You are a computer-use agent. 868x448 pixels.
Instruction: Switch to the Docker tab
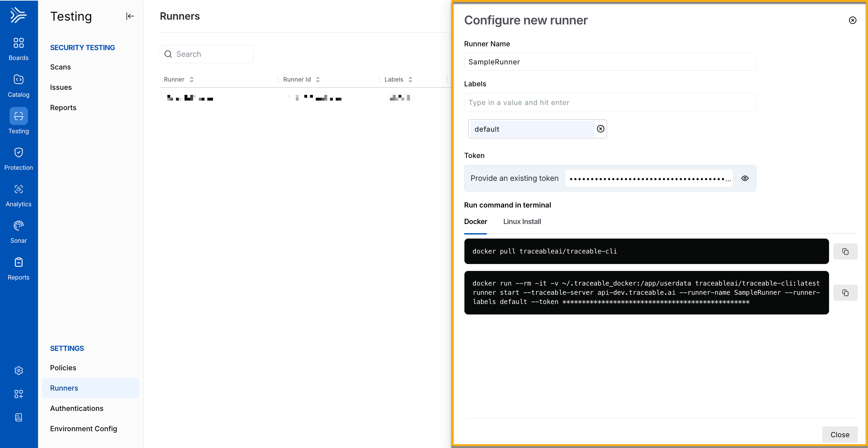[x=475, y=222]
